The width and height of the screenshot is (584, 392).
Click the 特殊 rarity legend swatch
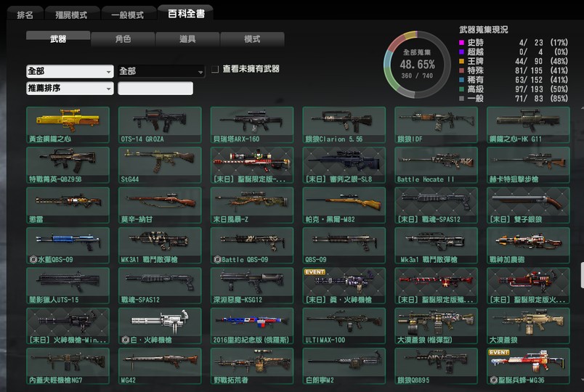(x=461, y=70)
